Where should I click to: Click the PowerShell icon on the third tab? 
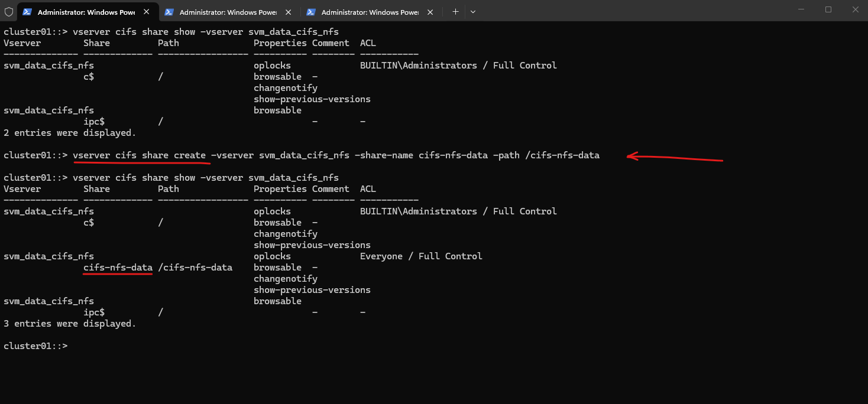(311, 12)
